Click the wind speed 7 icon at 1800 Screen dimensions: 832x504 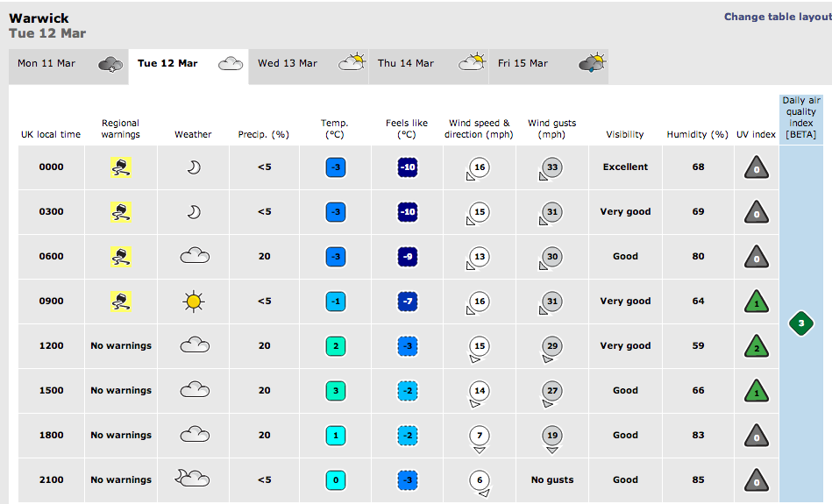(x=480, y=440)
